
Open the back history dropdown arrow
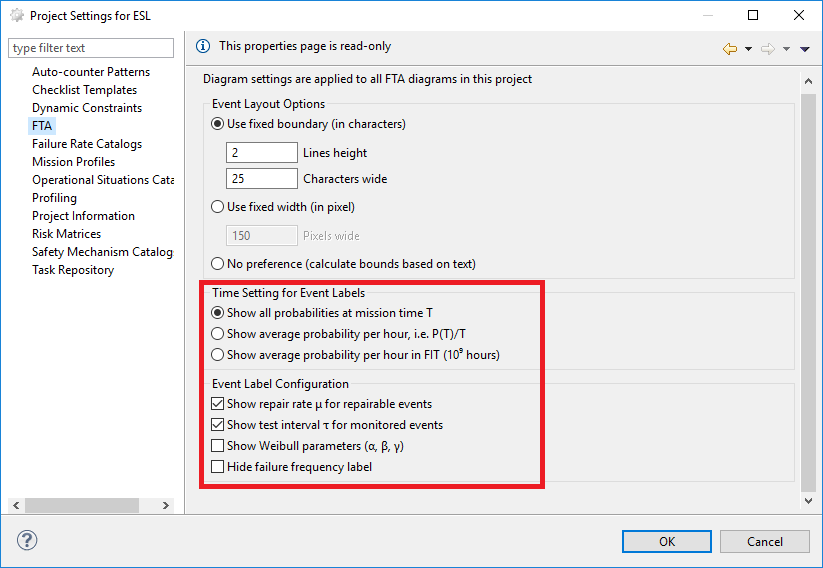point(748,48)
